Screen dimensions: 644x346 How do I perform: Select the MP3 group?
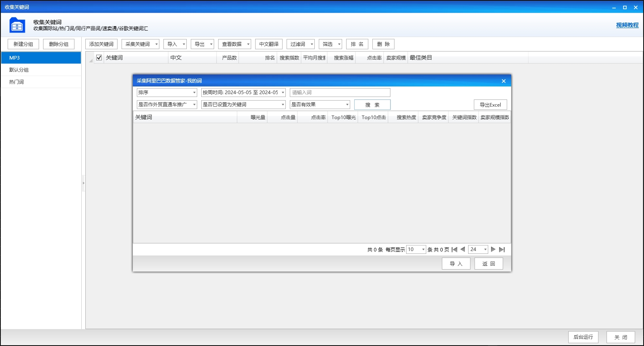coord(41,58)
